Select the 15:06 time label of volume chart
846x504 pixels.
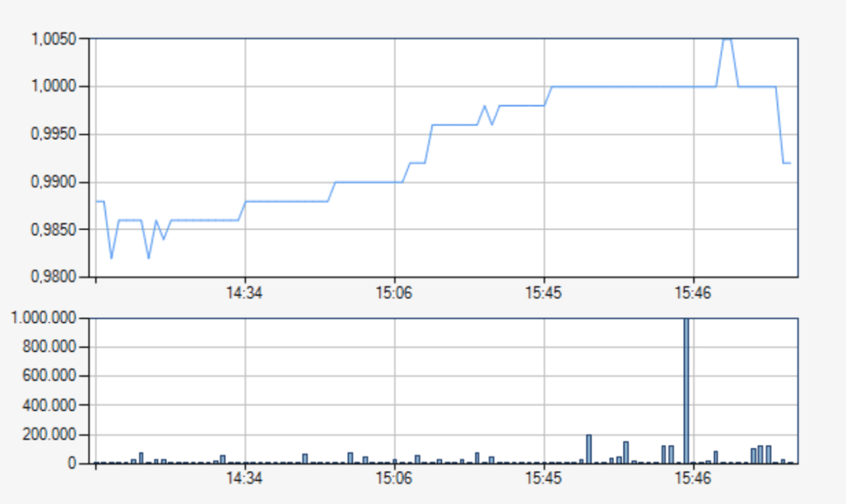click(394, 478)
